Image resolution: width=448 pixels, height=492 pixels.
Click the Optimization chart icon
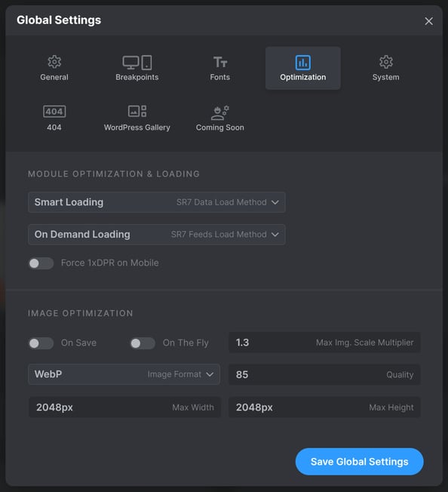pos(303,63)
